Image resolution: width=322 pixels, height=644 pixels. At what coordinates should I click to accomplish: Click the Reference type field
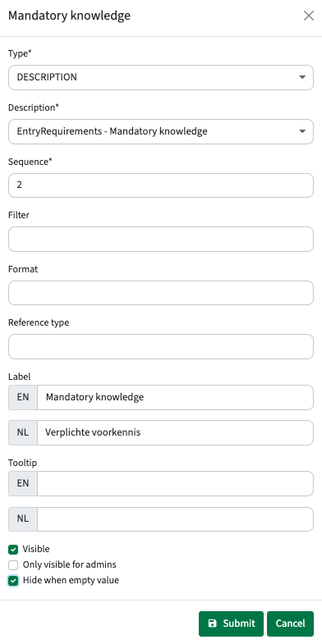[161, 347]
